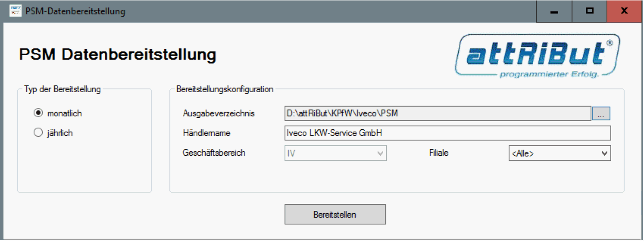
Task: Click the PSM Datenbereitstellung heading
Action: tap(117, 55)
